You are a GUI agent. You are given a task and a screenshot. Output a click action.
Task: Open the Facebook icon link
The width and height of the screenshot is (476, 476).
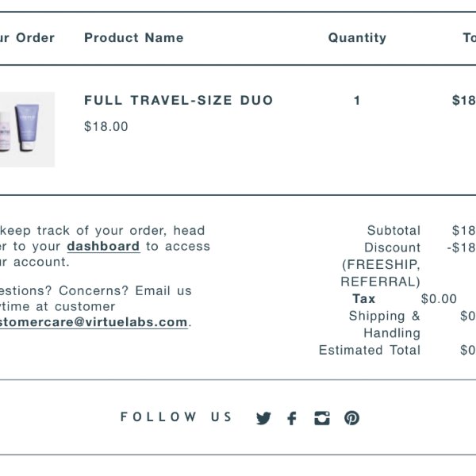pos(292,418)
